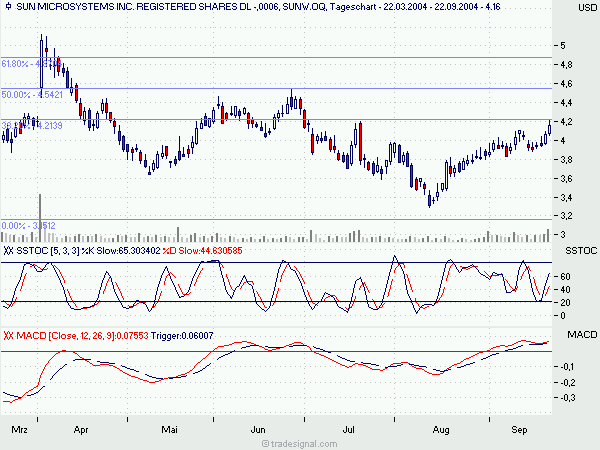Click the date range 22.03.2004 - 22.09.2004
This screenshot has width=600, height=450.
[x=431, y=7]
